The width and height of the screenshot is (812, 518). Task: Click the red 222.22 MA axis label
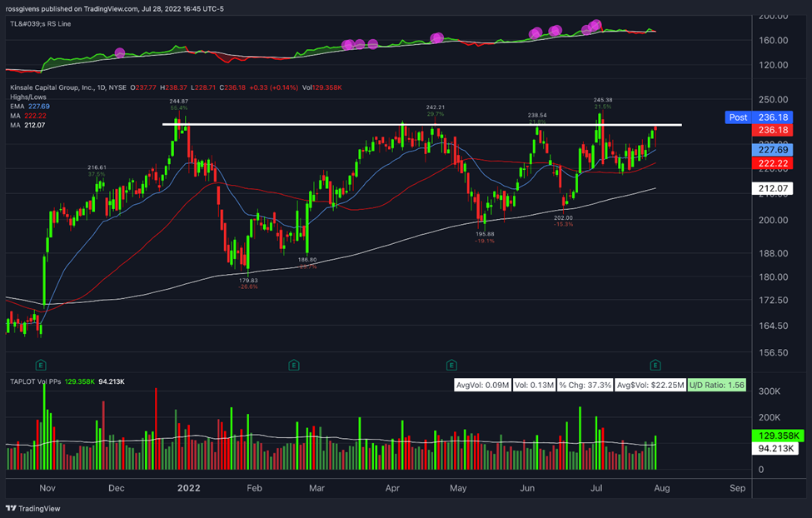[x=773, y=163]
